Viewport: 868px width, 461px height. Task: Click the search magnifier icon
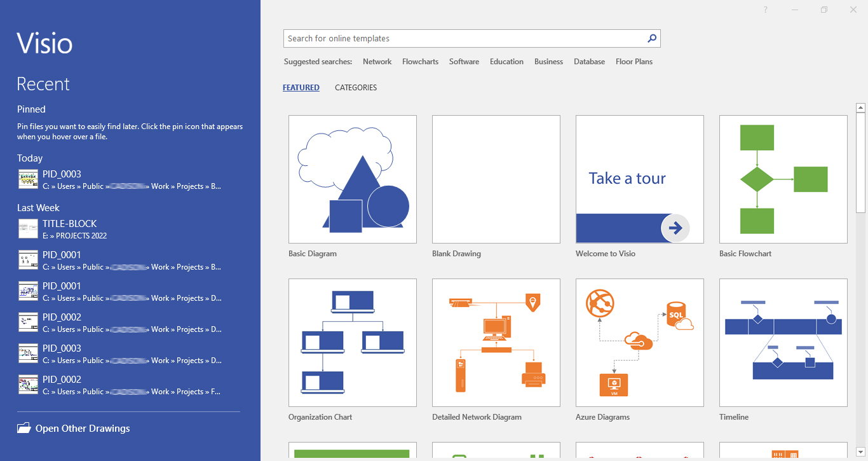click(x=651, y=38)
